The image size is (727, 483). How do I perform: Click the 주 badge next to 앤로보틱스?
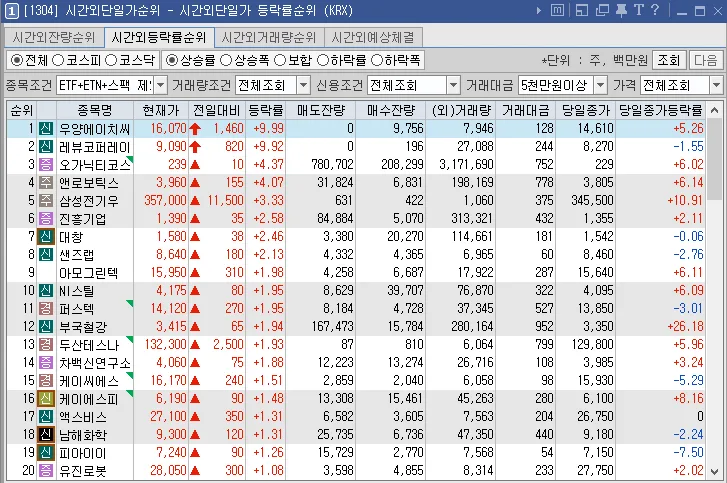pyautogui.click(x=45, y=183)
